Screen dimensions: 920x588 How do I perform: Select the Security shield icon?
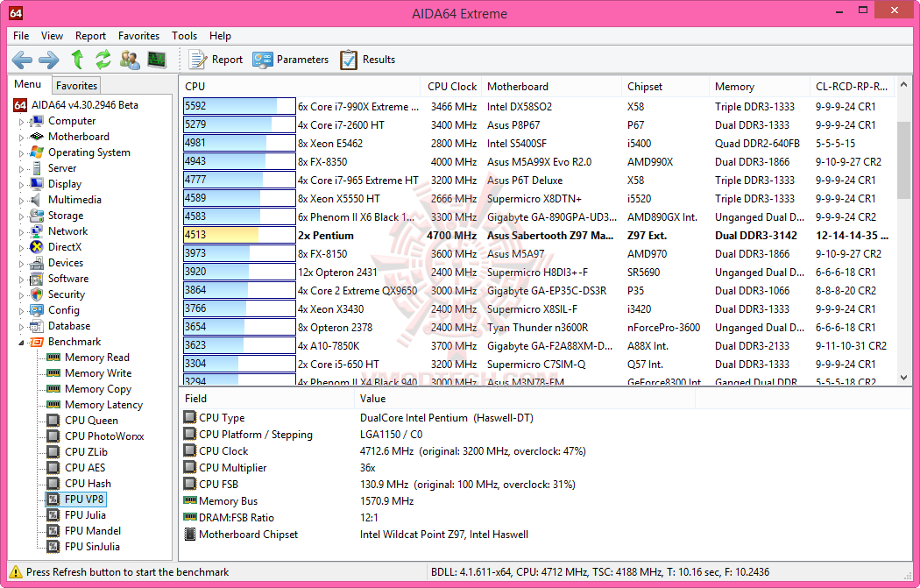tap(37, 294)
